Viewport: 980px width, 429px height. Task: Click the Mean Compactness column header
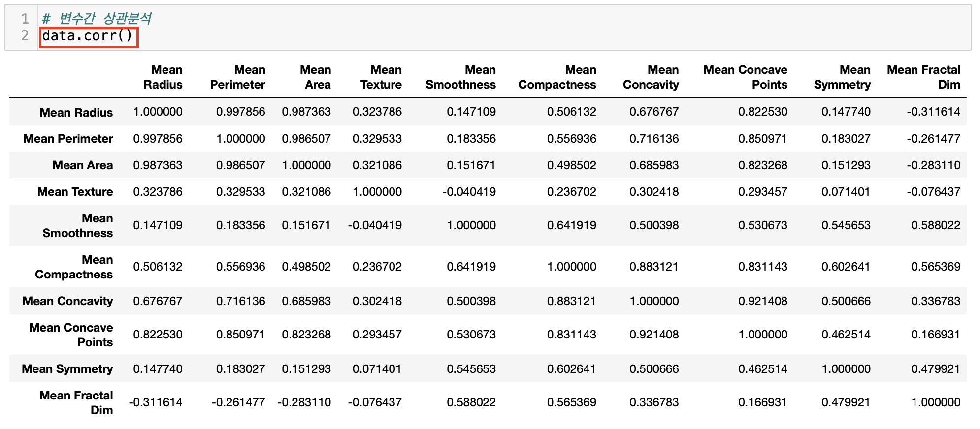pos(557,77)
